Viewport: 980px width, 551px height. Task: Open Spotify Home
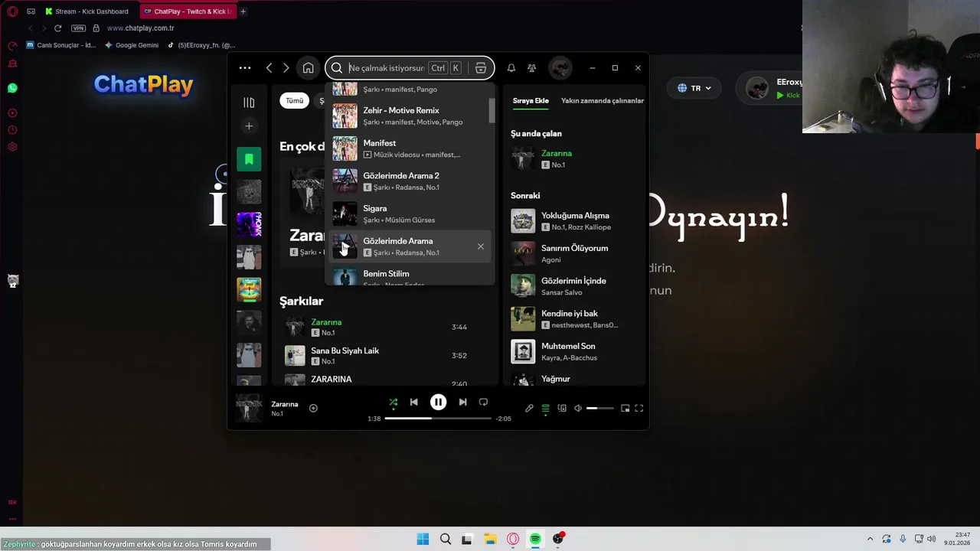(308, 68)
